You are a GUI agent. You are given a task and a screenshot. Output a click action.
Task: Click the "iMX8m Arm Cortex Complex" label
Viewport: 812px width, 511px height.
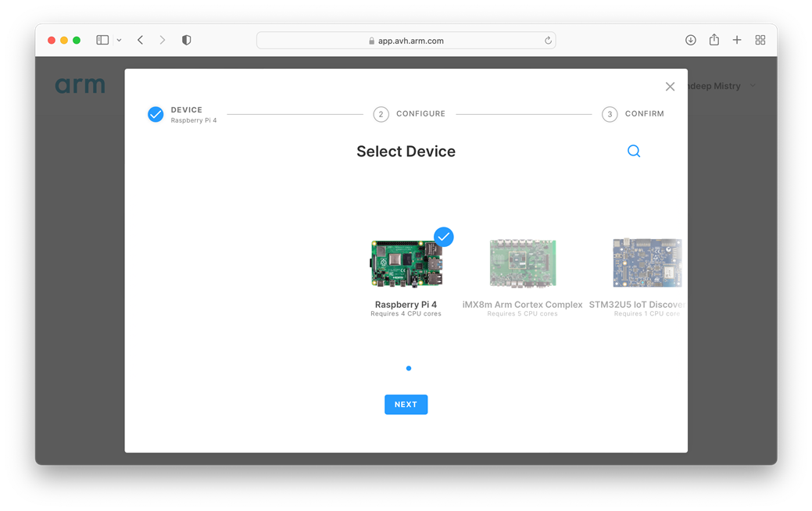click(523, 305)
